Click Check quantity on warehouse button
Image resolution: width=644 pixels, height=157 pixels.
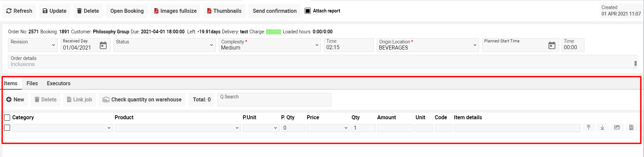(142, 100)
